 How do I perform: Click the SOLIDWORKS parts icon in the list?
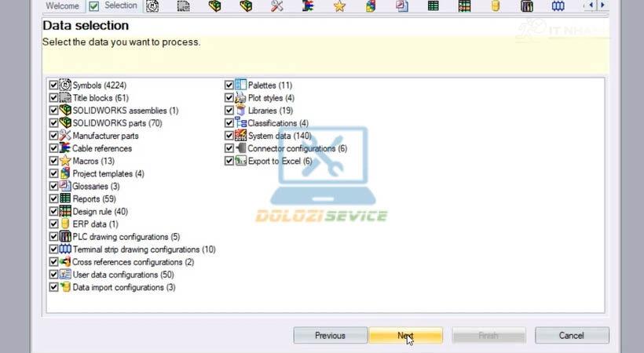65,123
